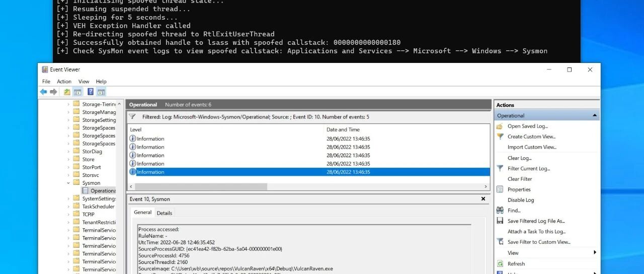Expand the StorDiag tree node

68,151
